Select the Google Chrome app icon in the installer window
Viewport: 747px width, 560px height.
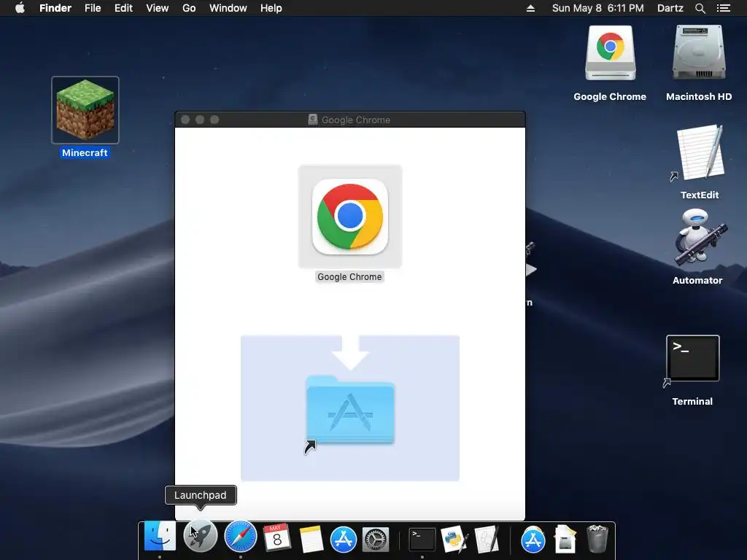[x=350, y=217]
